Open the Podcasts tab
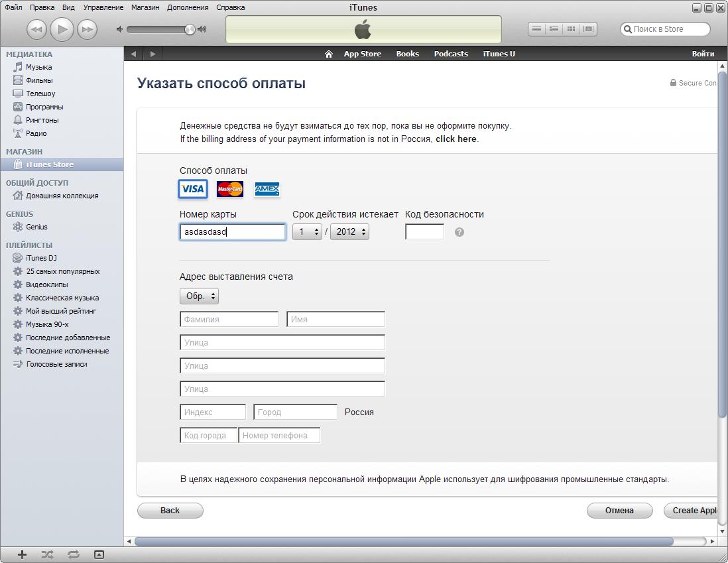728x563 pixels. tap(451, 54)
